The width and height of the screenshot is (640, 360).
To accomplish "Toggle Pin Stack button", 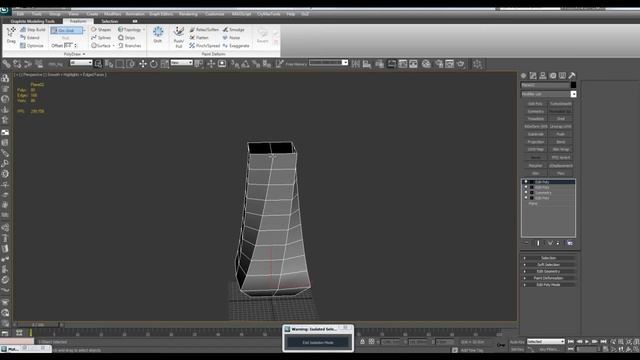I will (x=527, y=243).
